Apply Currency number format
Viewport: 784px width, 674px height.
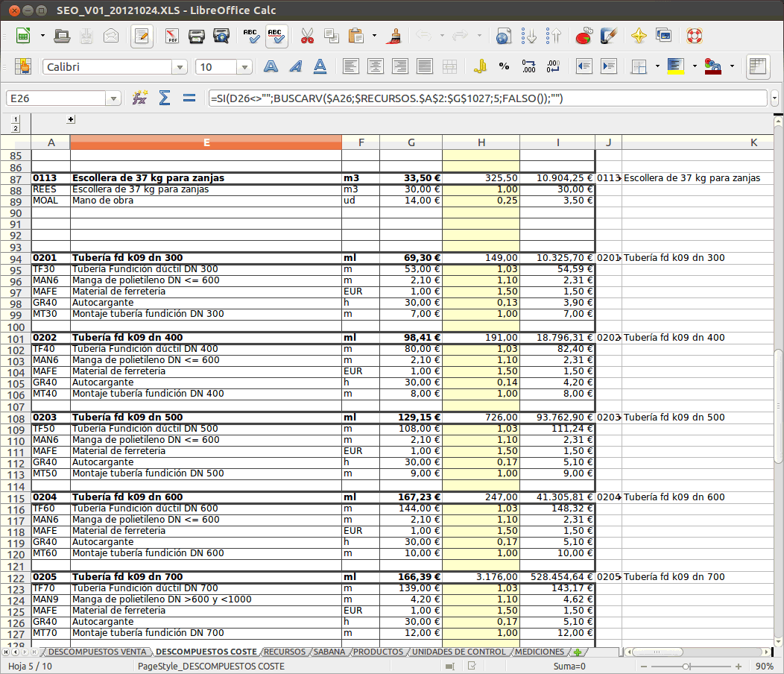(x=480, y=66)
